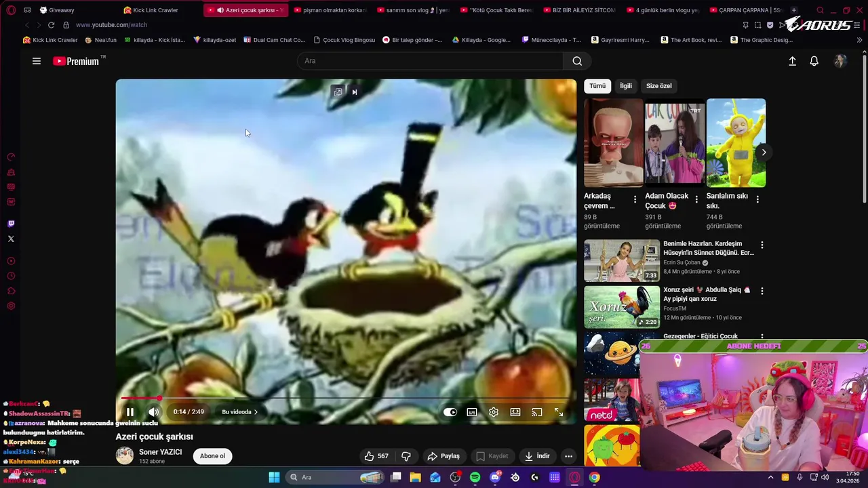Screen dimensions: 868x488
Task: Open Soner YAZICI channel name link
Action: point(161,452)
